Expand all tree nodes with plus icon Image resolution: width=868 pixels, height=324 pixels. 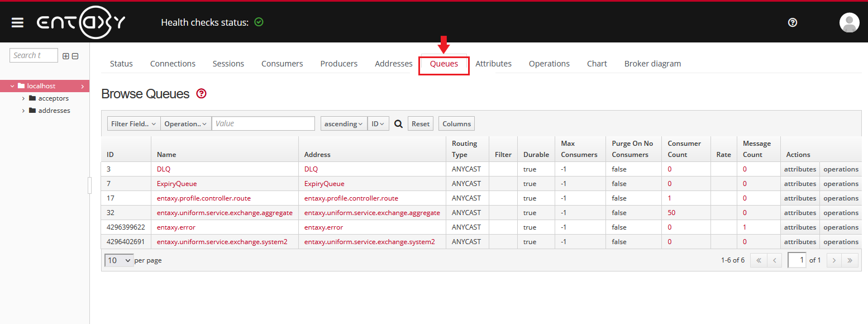[66, 56]
